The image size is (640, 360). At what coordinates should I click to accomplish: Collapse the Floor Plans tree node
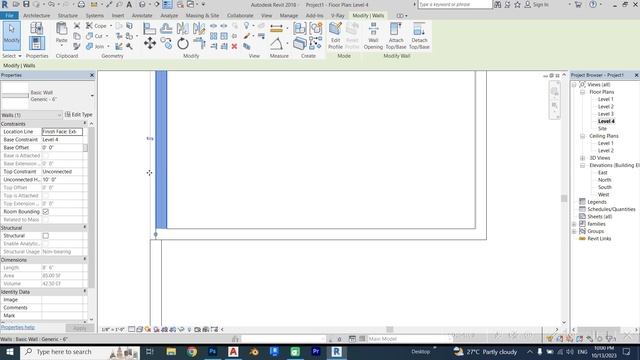[x=582, y=92]
